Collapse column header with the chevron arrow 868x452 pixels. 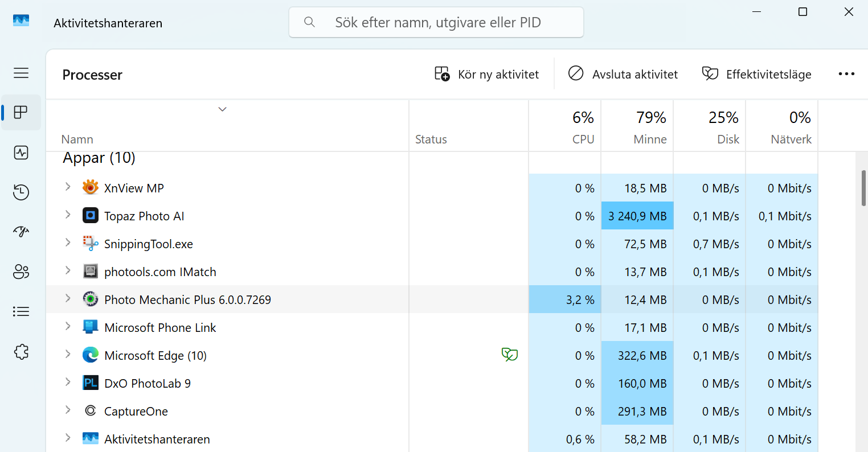(223, 109)
